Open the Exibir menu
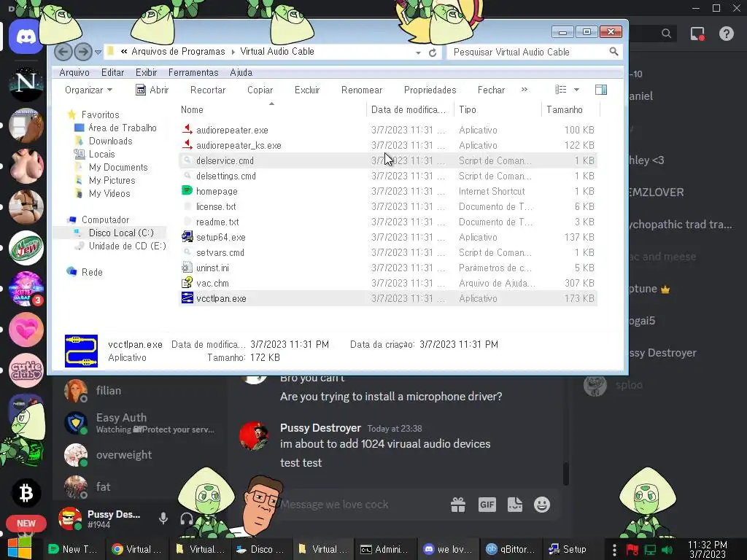This screenshot has width=747, height=560. pyautogui.click(x=146, y=72)
